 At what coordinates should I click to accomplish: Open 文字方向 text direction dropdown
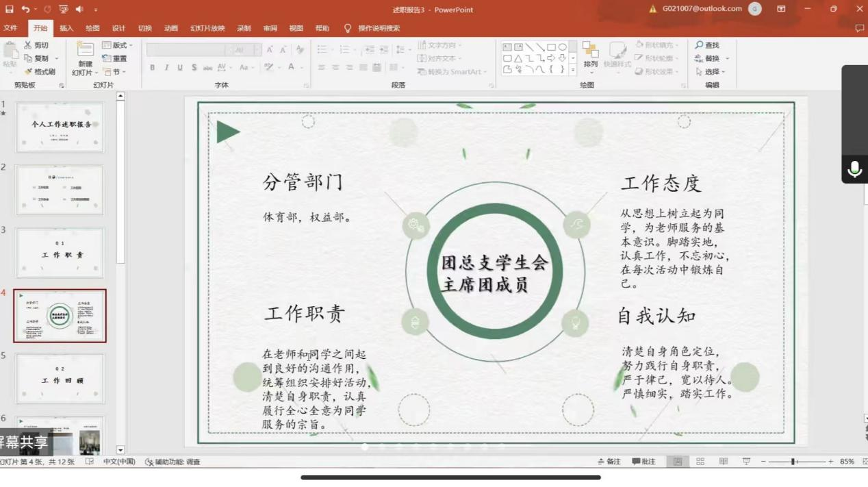coord(440,45)
